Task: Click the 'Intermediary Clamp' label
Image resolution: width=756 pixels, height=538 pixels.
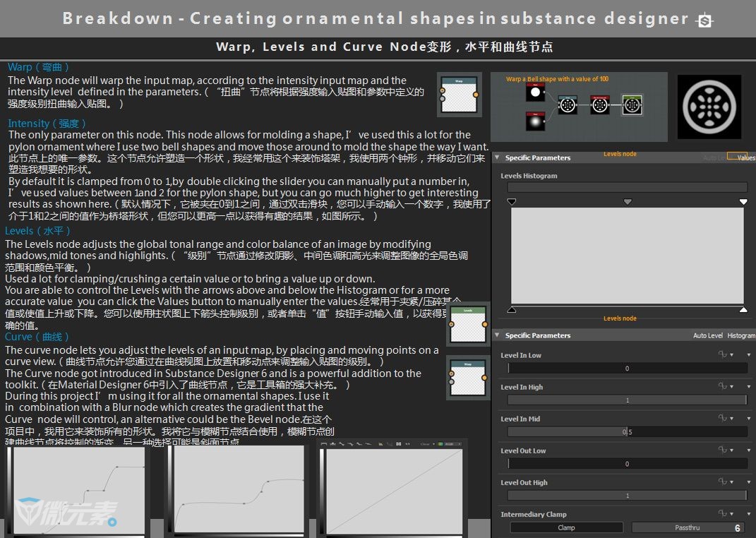Action: tap(533, 515)
